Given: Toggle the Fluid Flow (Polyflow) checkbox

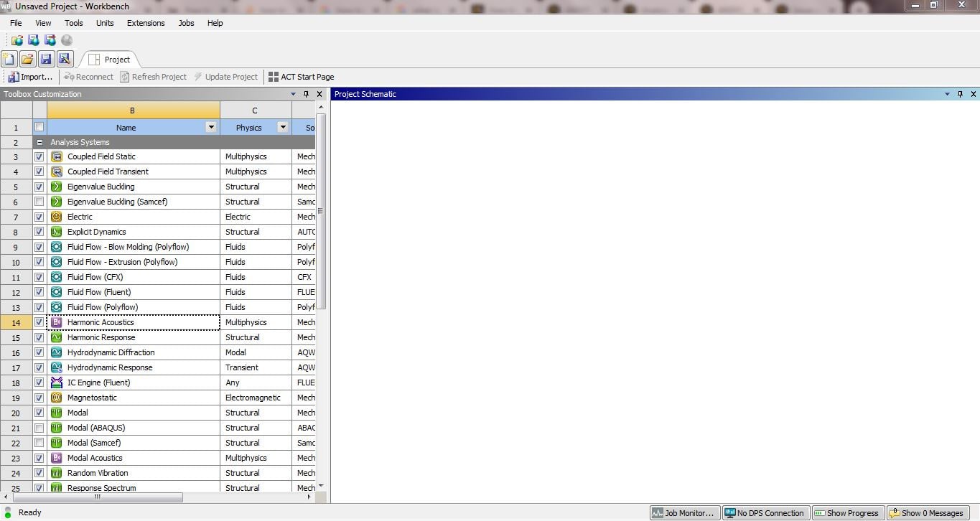Looking at the screenshot, I should click(x=39, y=307).
